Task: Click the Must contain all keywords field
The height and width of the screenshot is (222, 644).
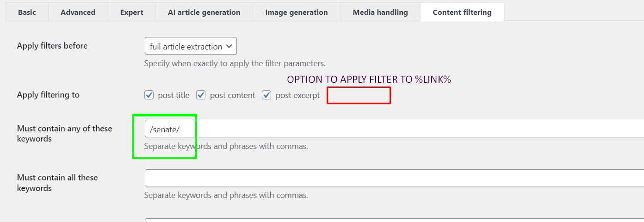Action: point(394,178)
